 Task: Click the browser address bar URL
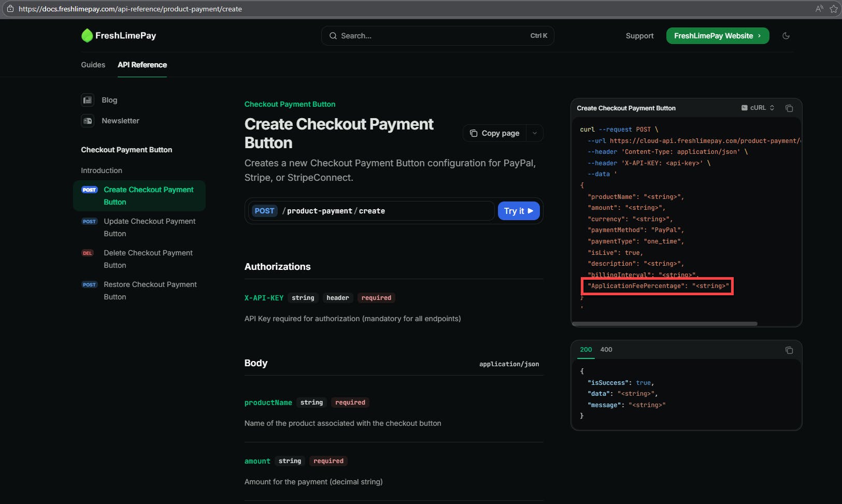[130, 9]
